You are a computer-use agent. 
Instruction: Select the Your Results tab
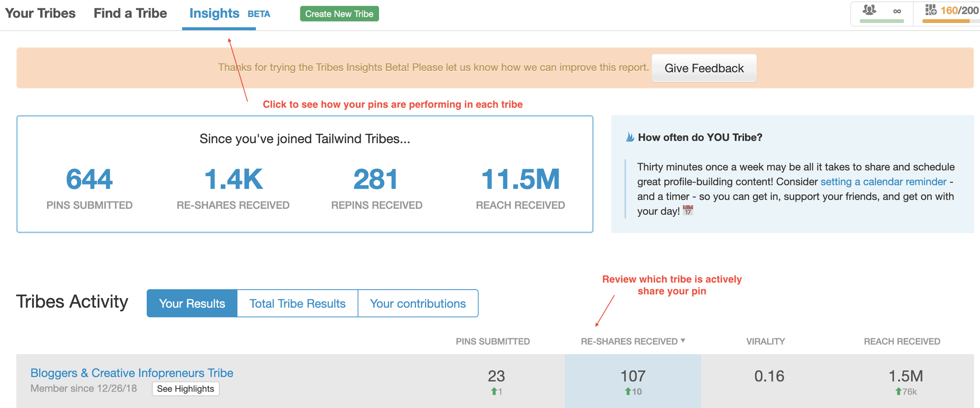192,303
